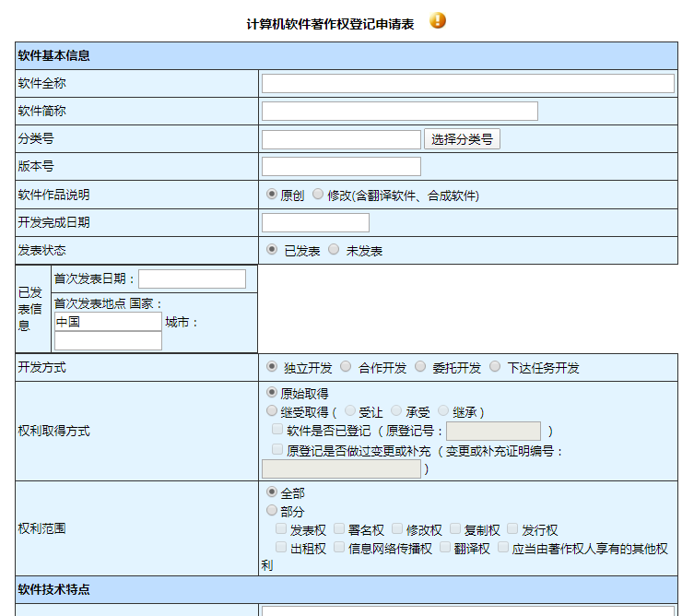Viewport: 694px width, 616px height.
Task: Focus the 软件全称 text field
Action: pos(468,83)
